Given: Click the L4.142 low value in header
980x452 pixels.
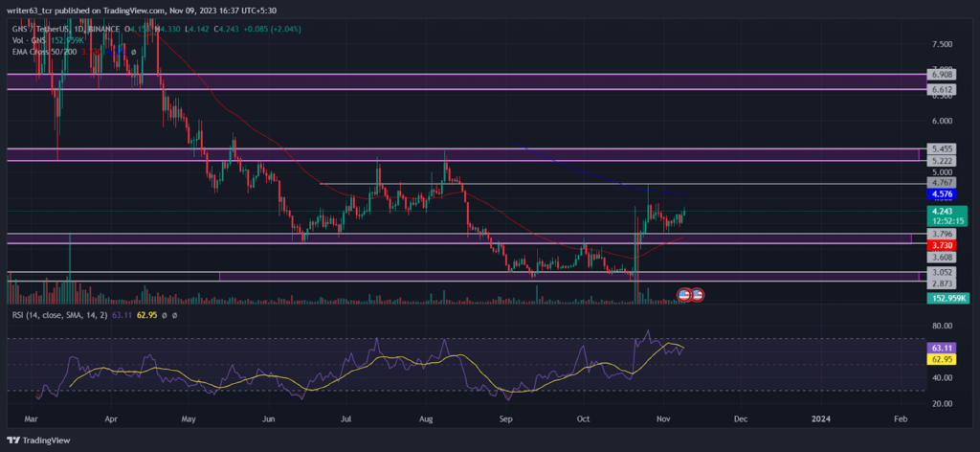Looking at the screenshot, I should [x=195, y=29].
